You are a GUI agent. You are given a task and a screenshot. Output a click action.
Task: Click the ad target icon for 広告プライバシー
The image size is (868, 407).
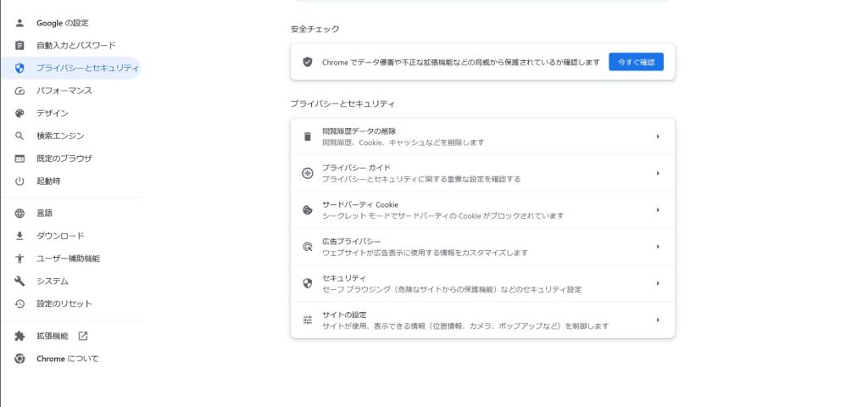[x=308, y=247]
